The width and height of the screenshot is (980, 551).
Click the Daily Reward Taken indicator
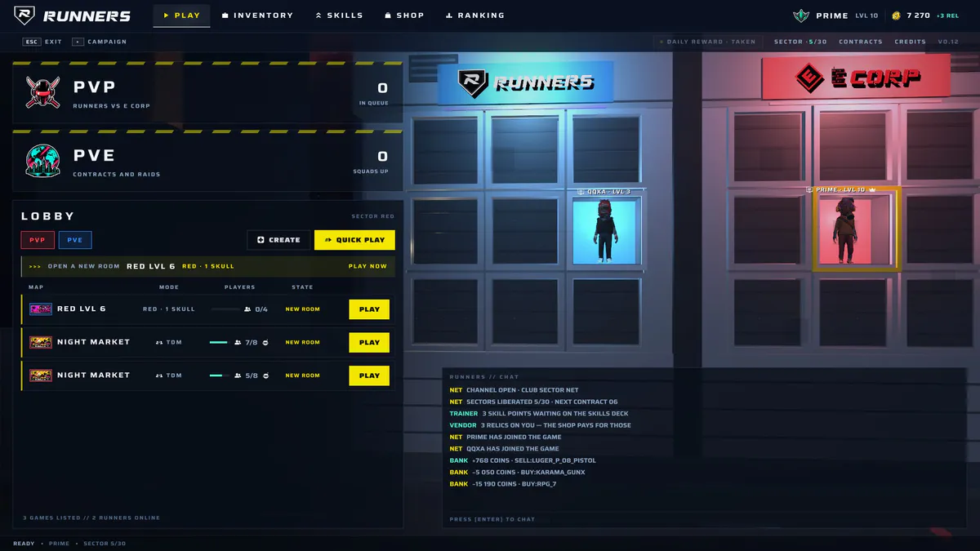(706, 42)
